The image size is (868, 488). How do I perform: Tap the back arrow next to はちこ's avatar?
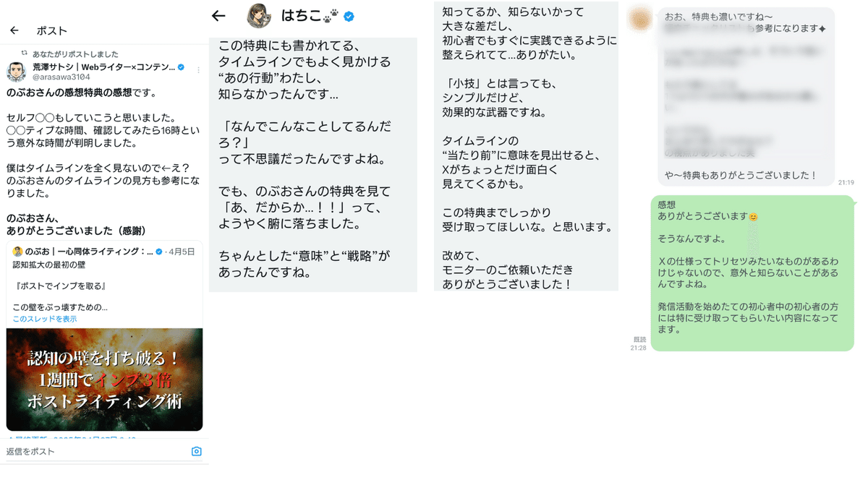[x=218, y=16]
